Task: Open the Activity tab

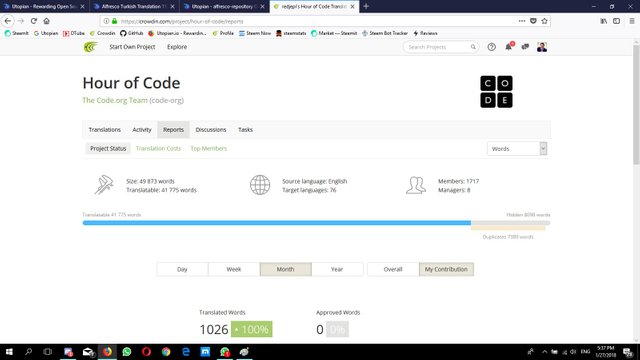Action: 142,129
